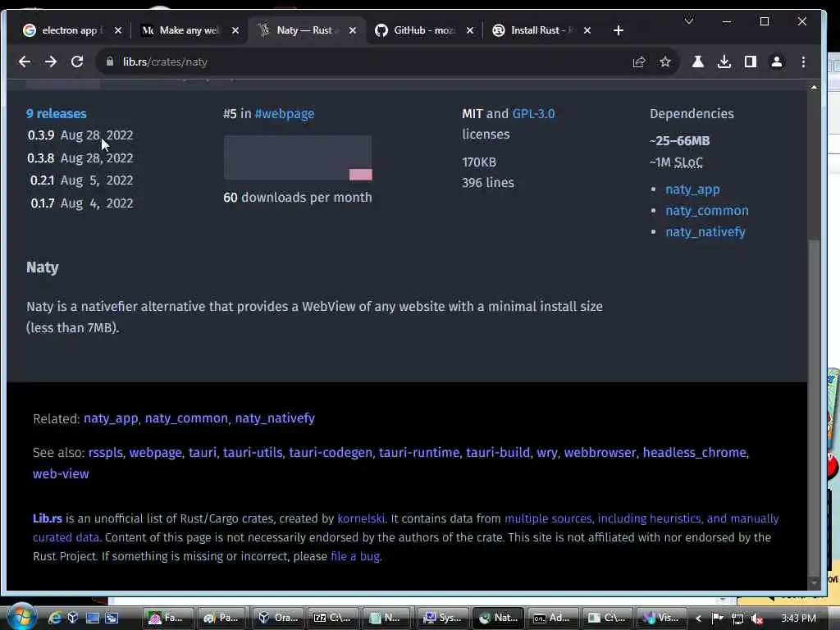Click the share page icon in address bar
Screen dimensions: 840x630
(x=638, y=62)
